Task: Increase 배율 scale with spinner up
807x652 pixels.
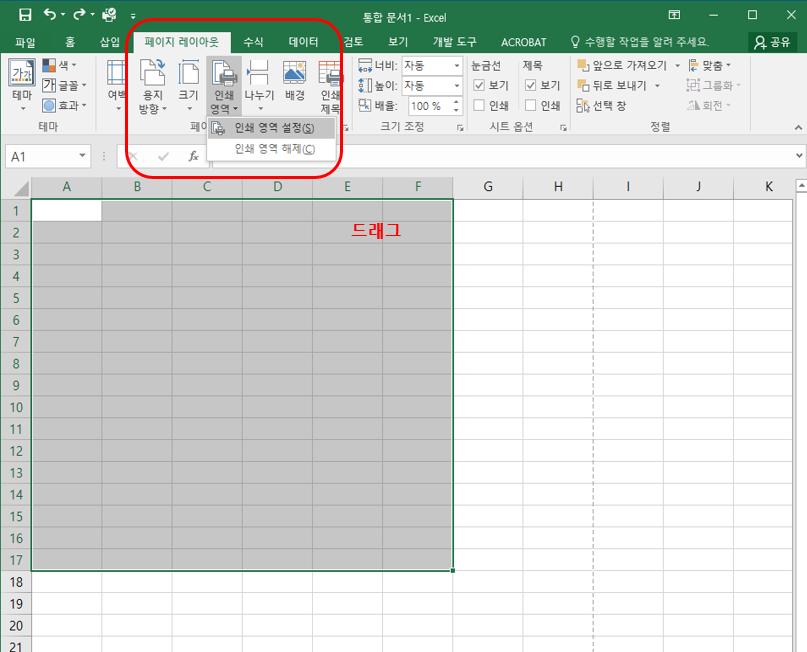Action: (x=456, y=102)
